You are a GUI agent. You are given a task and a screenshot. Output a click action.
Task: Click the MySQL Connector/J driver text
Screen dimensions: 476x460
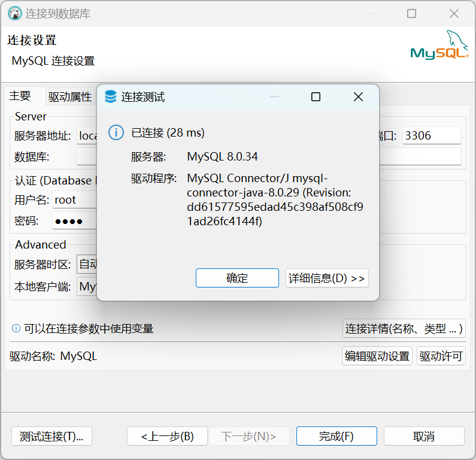point(275,199)
